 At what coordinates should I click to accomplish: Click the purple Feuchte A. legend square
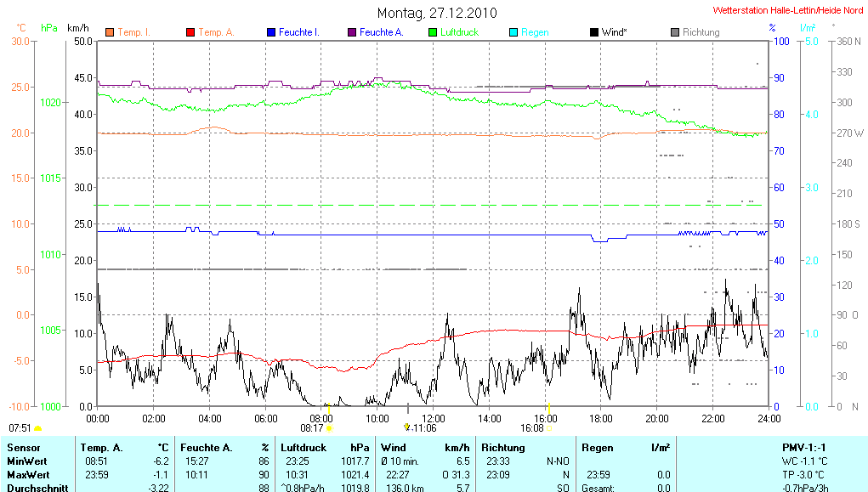pos(351,32)
